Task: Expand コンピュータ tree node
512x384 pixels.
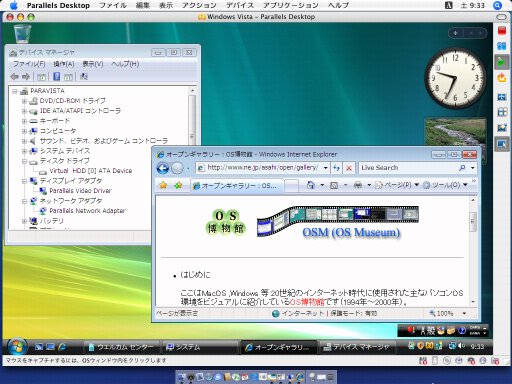Action: (24, 131)
